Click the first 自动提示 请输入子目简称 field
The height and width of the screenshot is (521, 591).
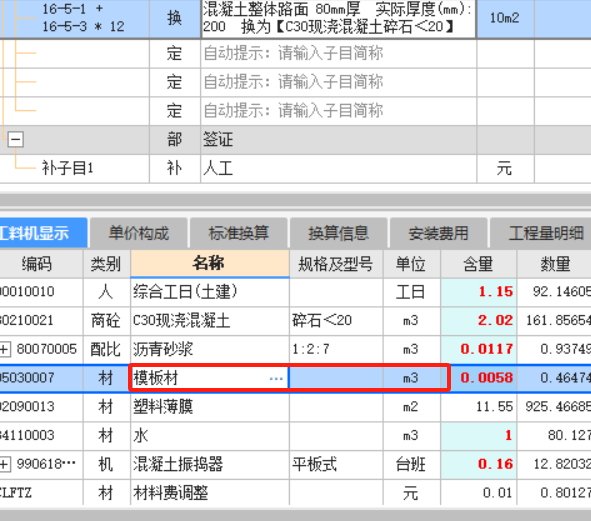338,53
